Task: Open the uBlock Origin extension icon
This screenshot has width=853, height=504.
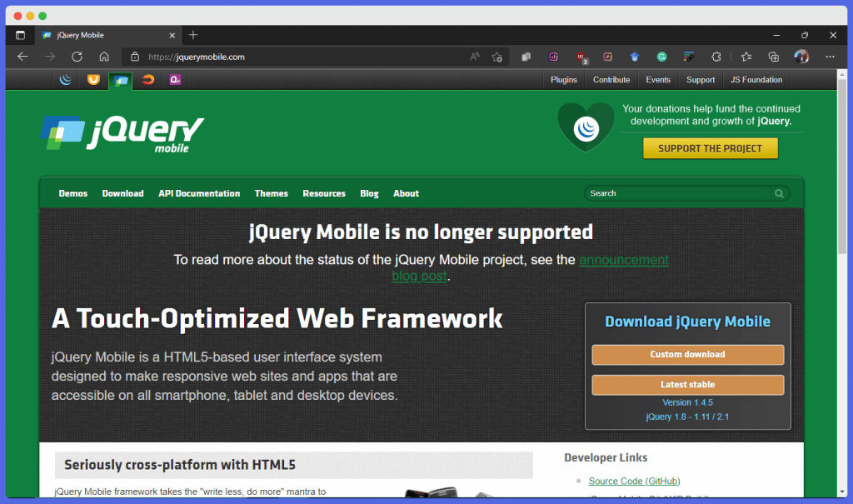Action: point(581,57)
